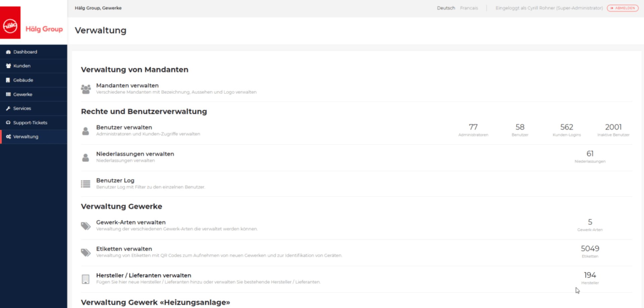Switch language to Francais
The width and height of the screenshot is (644, 308).
click(x=469, y=8)
